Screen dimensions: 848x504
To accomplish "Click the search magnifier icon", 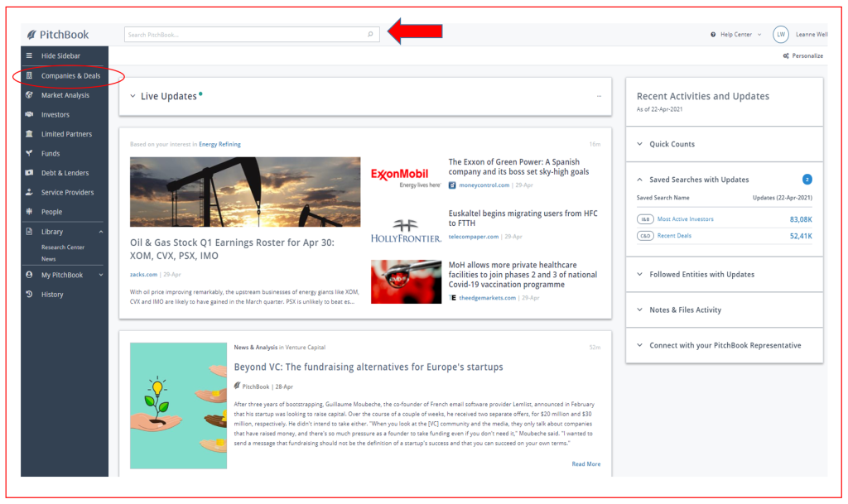I will (x=370, y=34).
